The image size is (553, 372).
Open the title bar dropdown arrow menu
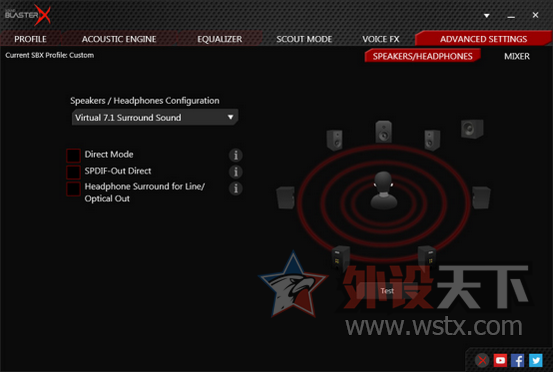pyautogui.click(x=487, y=16)
